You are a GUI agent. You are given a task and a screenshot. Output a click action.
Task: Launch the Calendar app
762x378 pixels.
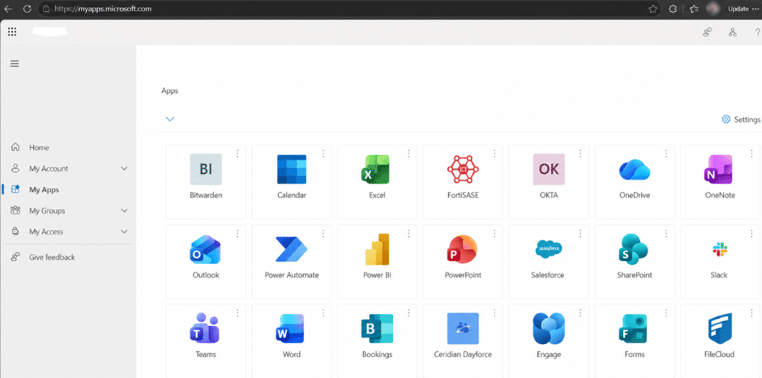coord(292,181)
